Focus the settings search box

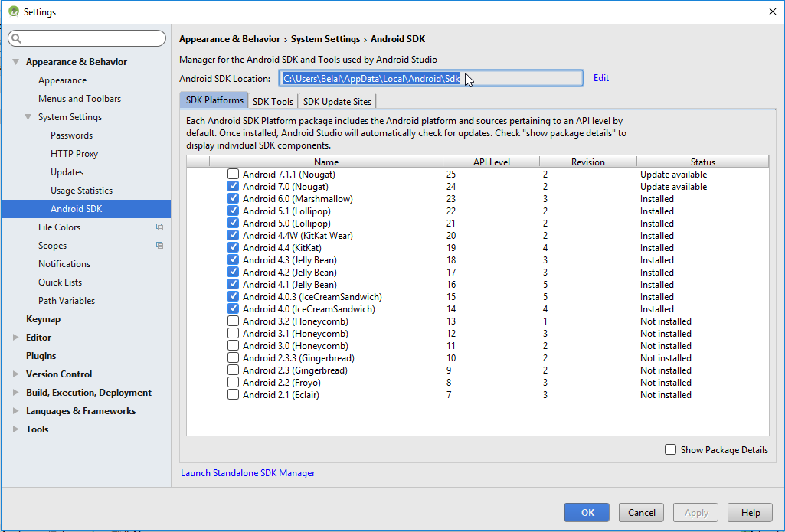(x=87, y=38)
